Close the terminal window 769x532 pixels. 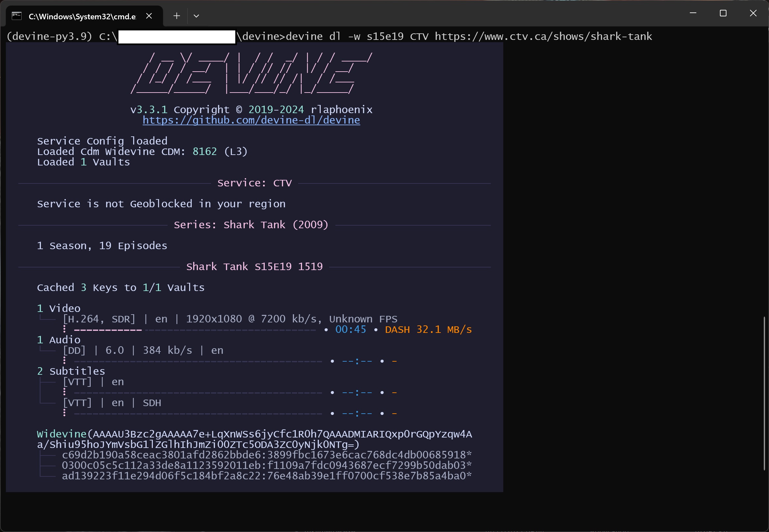[x=753, y=13]
